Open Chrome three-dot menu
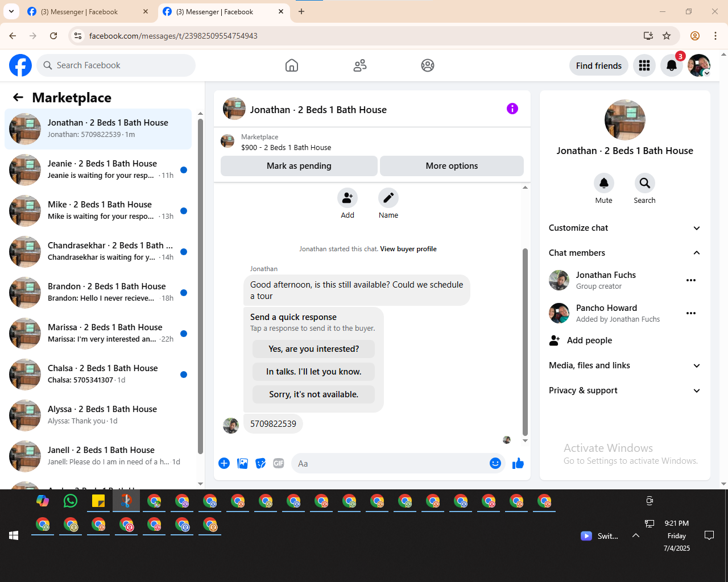This screenshot has height=582, width=728. [715, 36]
